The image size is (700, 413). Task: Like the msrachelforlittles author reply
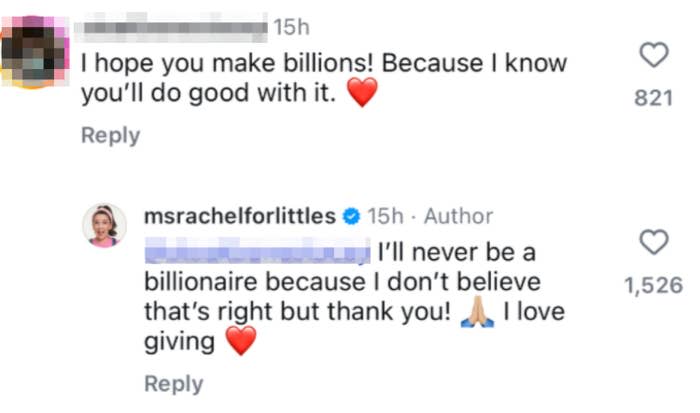coord(653,243)
